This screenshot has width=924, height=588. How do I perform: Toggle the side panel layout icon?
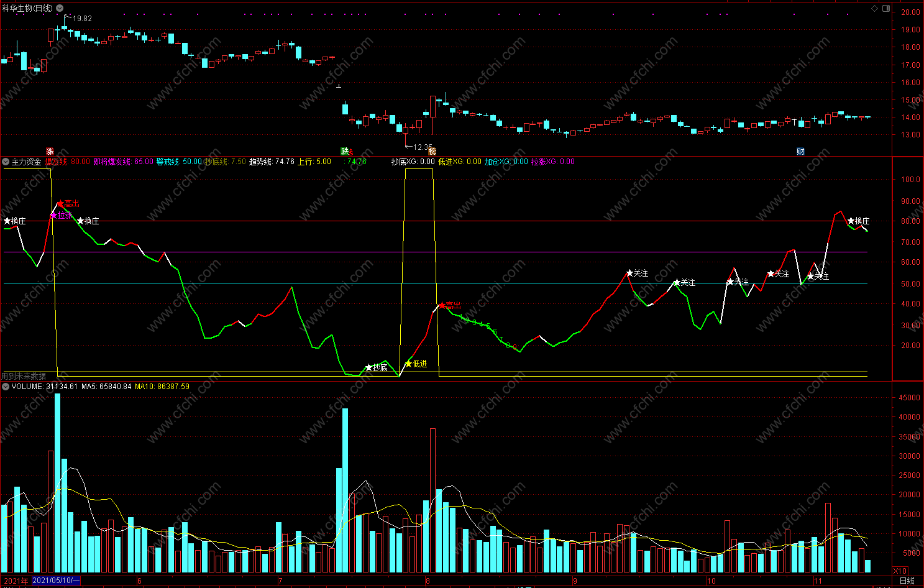pyautogui.click(x=886, y=8)
